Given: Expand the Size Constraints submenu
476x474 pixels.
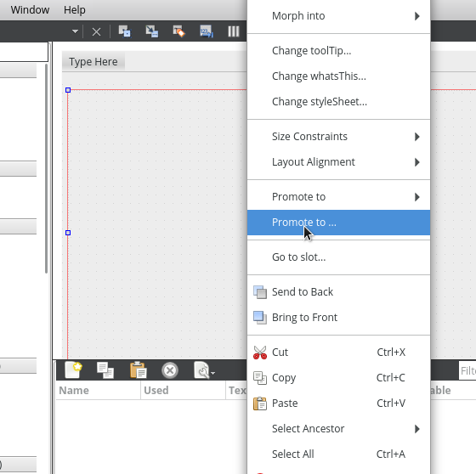Looking at the screenshot, I should coord(338,137).
